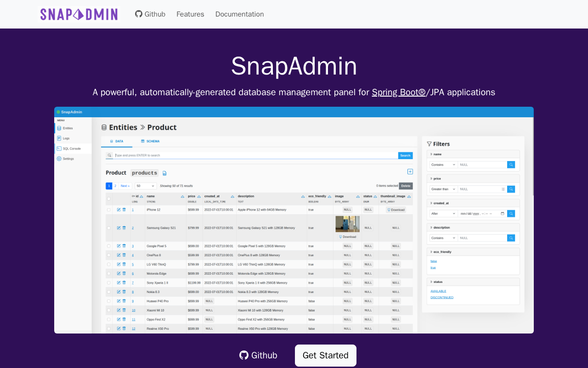The image size is (588, 368).
Task: Click the trash icon for the OnePlus 8 row
Action: [124, 255]
